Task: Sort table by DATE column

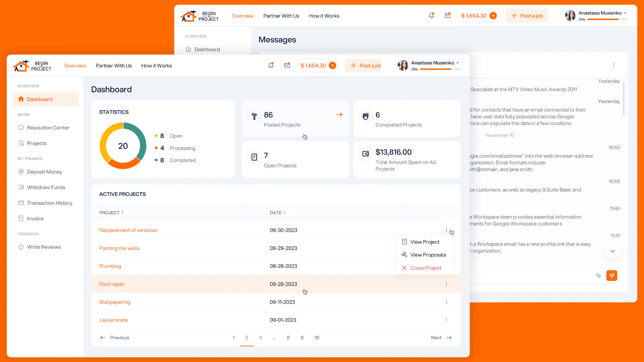Action: pyautogui.click(x=278, y=213)
